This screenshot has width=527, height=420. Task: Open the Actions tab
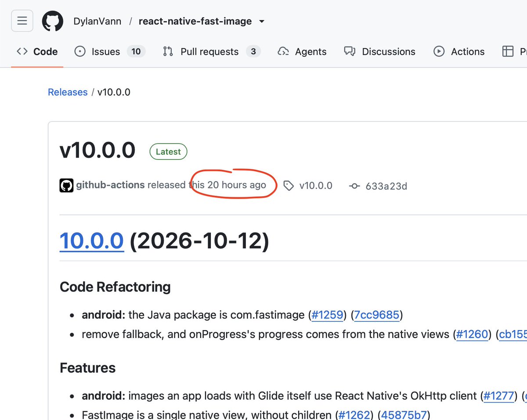pyautogui.click(x=459, y=52)
